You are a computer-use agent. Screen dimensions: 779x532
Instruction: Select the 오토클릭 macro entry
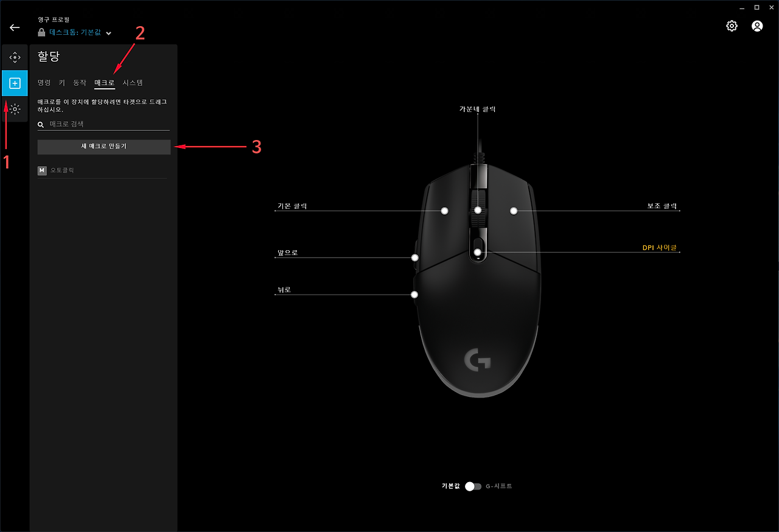(102, 170)
